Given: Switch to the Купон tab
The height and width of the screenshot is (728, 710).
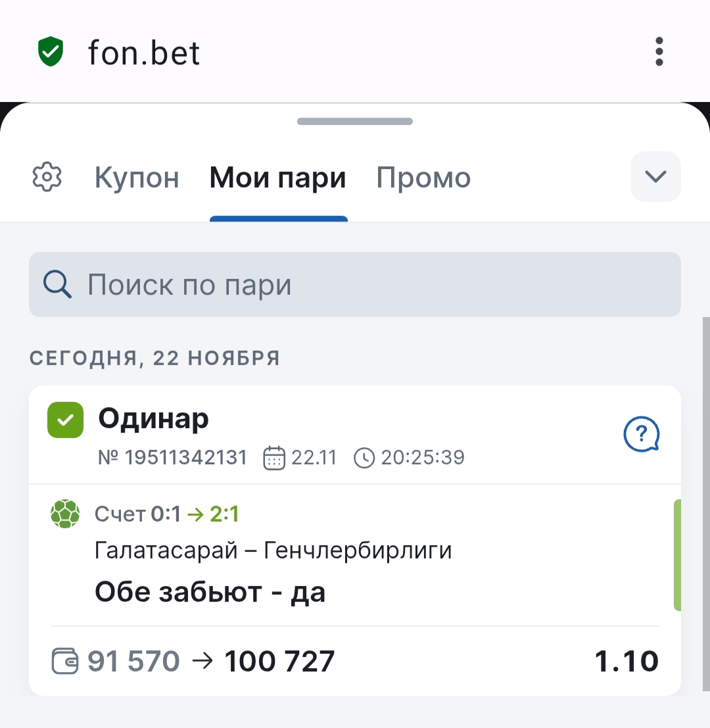Looking at the screenshot, I should (137, 178).
